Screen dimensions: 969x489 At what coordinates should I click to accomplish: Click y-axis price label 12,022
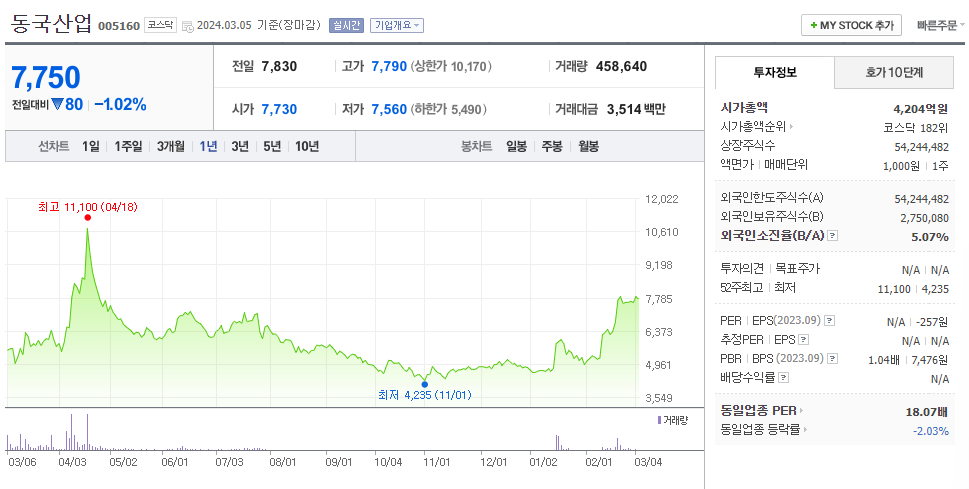(661, 199)
